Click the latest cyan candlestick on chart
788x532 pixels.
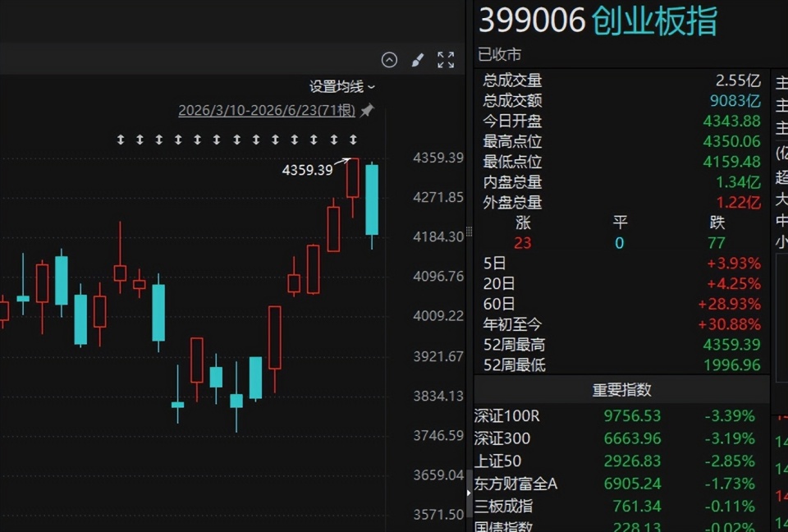point(372,205)
